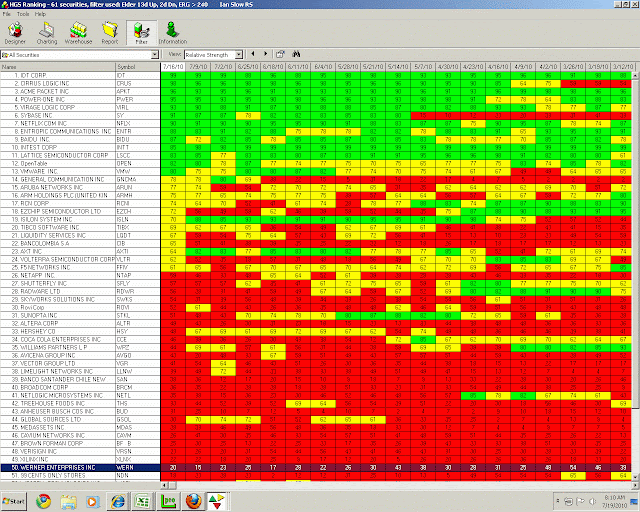
Task: Click the binoculars find icon
Action: [x=296, y=54]
